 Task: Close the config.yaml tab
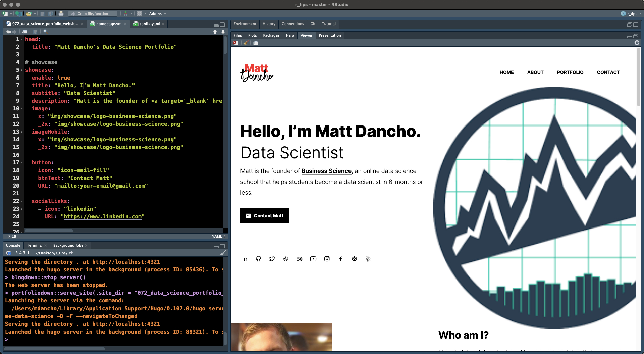(163, 24)
